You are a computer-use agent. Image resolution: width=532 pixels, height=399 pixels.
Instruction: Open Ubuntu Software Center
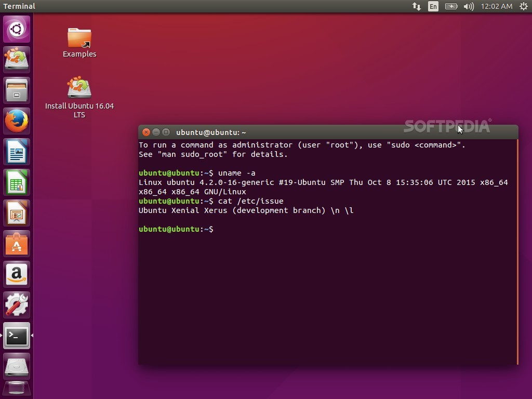click(17, 244)
